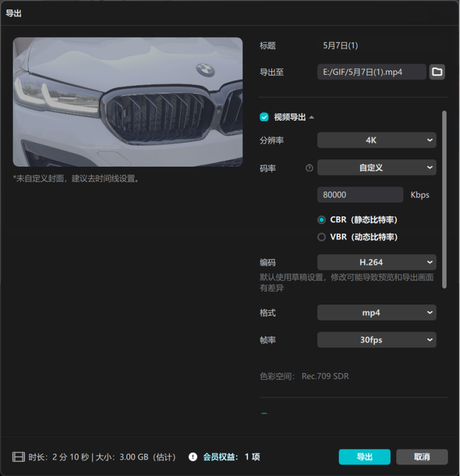Click the 色彩空间 Rec.709 SDR text
The image size is (460, 476).
click(x=304, y=376)
